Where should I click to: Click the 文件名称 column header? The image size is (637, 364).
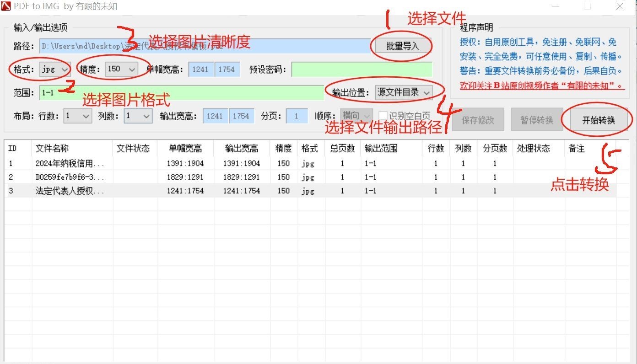click(52, 149)
